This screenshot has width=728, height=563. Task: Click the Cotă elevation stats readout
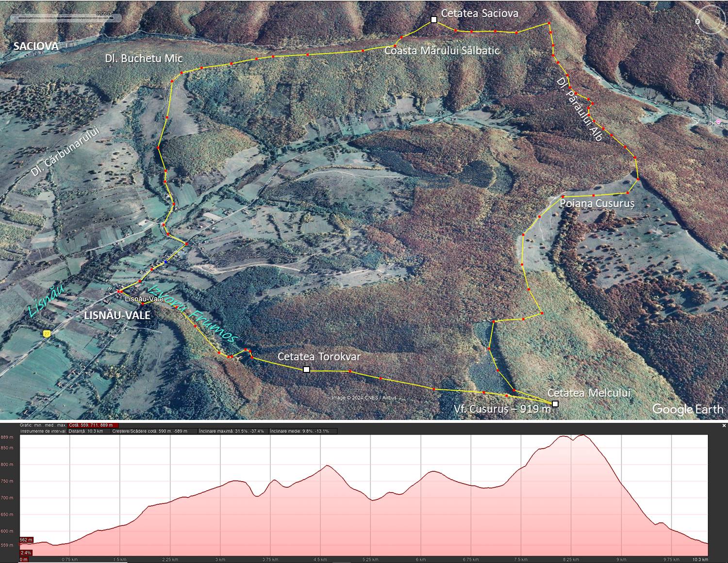point(92,425)
